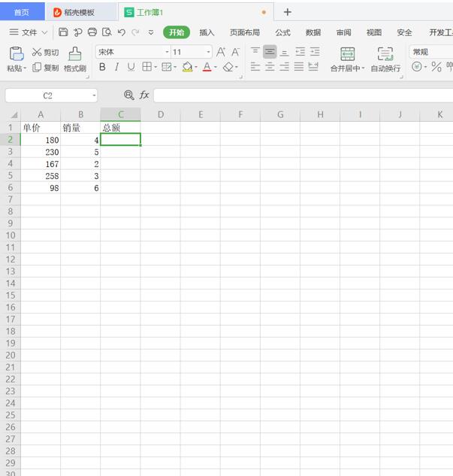
Task: Click the zoom magnifier by formula bar
Action: pyautogui.click(x=129, y=96)
